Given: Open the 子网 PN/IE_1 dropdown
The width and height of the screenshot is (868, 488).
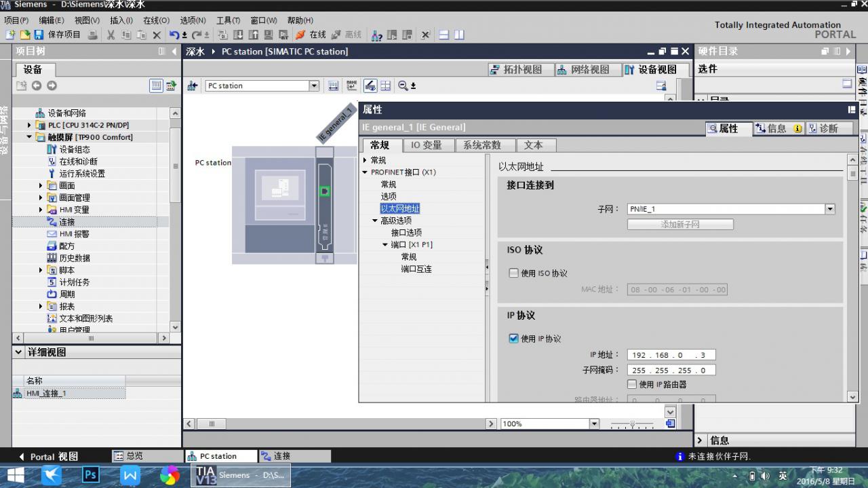Looking at the screenshot, I should (x=829, y=209).
